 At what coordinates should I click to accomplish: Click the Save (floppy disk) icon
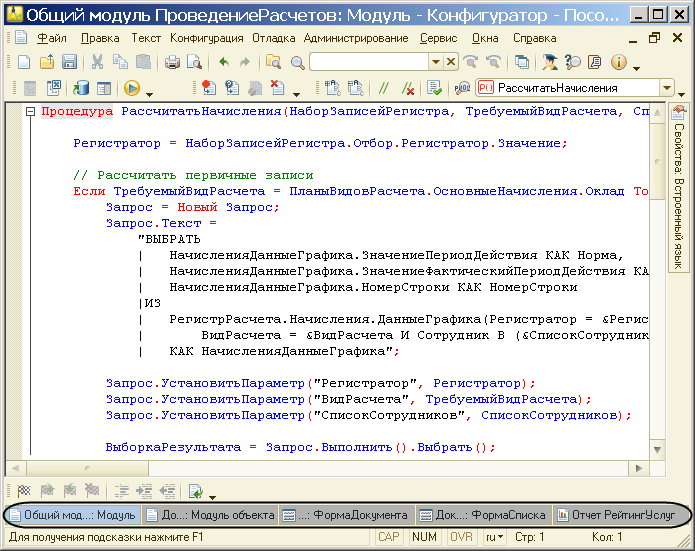coord(70,62)
